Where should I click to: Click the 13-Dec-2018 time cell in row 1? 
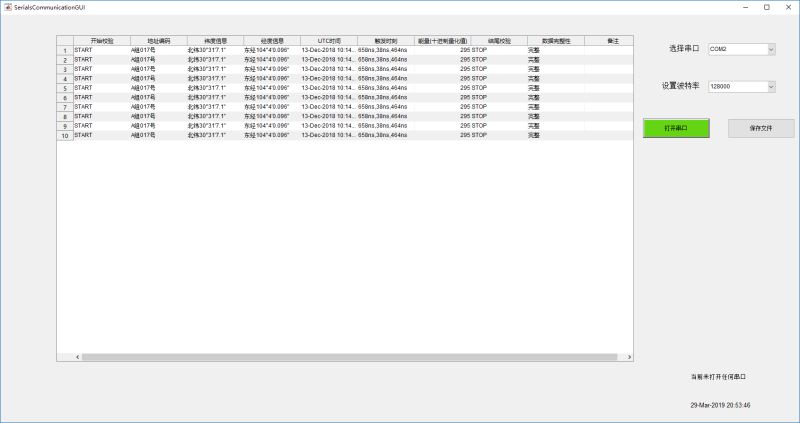pyautogui.click(x=329, y=50)
